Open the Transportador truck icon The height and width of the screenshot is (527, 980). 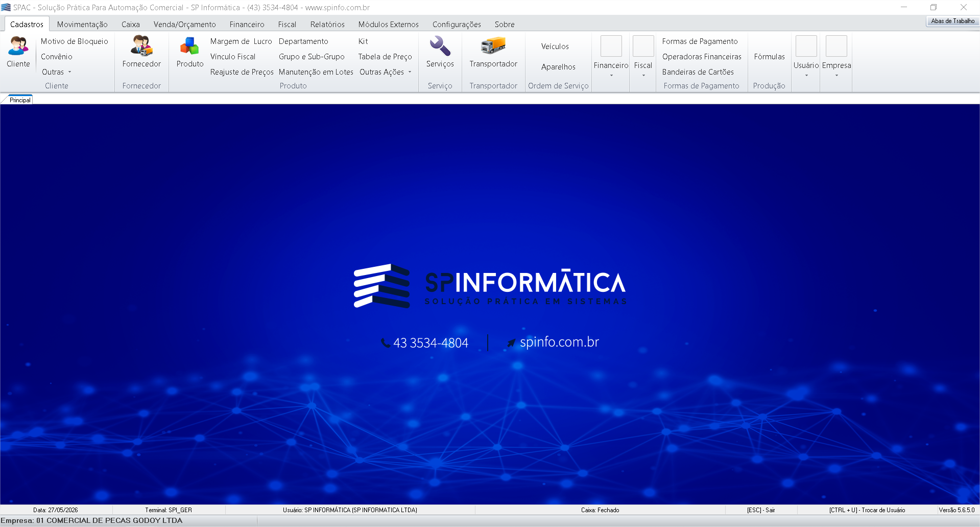click(493, 46)
